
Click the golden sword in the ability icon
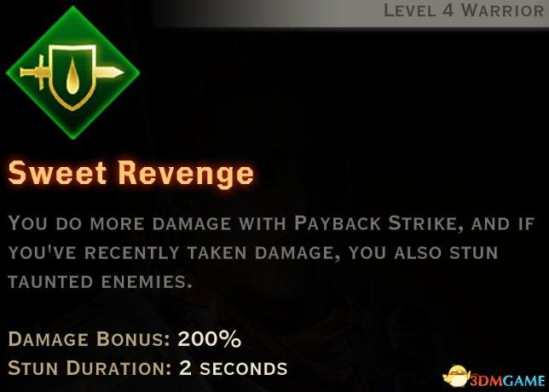[x=72, y=72]
